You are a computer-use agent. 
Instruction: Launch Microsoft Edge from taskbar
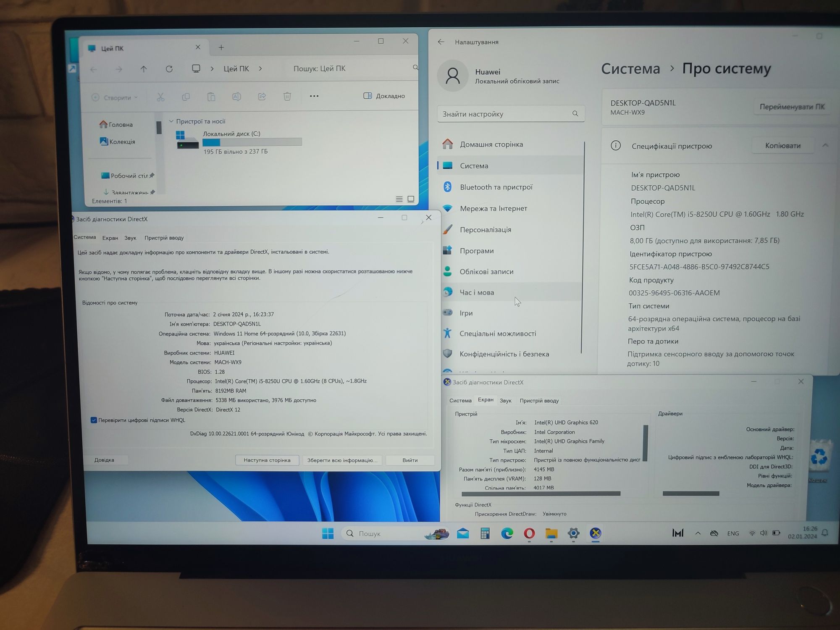tap(507, 533)
